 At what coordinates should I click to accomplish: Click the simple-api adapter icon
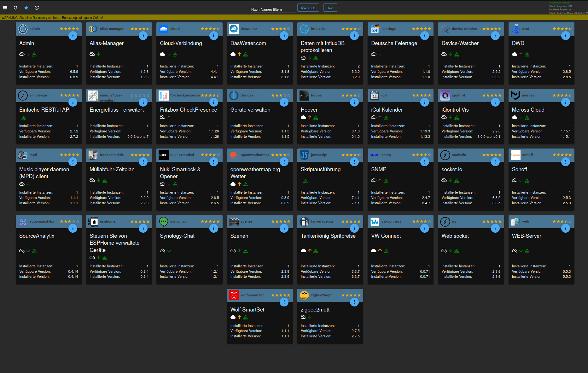pos(23,95)
